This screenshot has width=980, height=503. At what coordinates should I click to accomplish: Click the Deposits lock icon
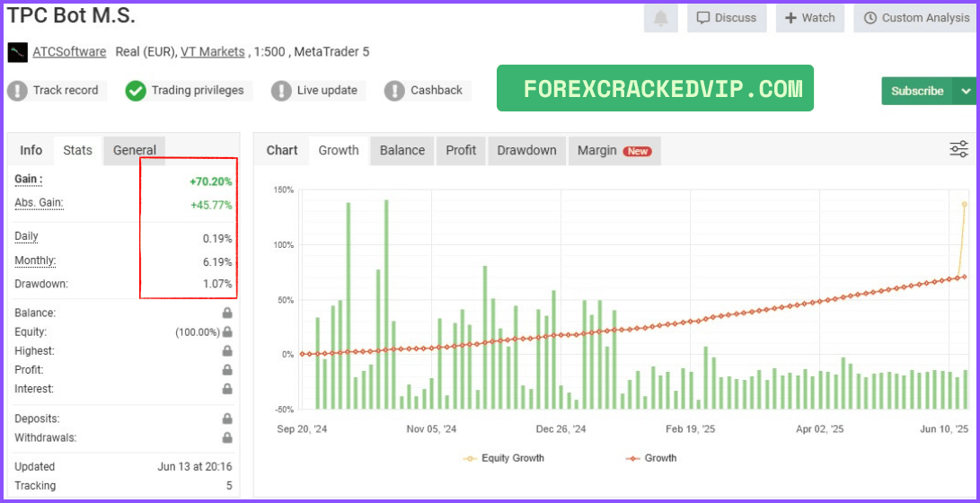click(x=227, y=419)
